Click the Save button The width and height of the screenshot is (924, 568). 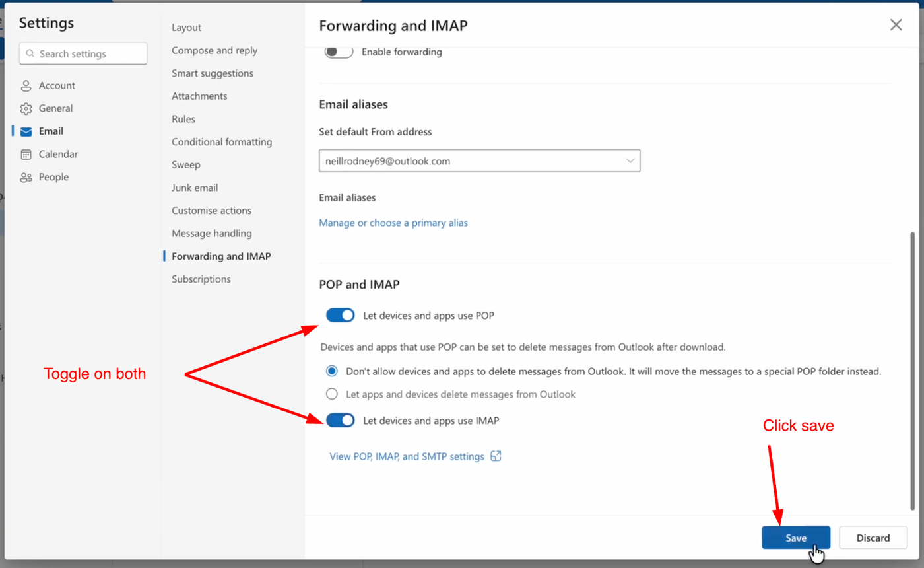(x=795, y=538)
